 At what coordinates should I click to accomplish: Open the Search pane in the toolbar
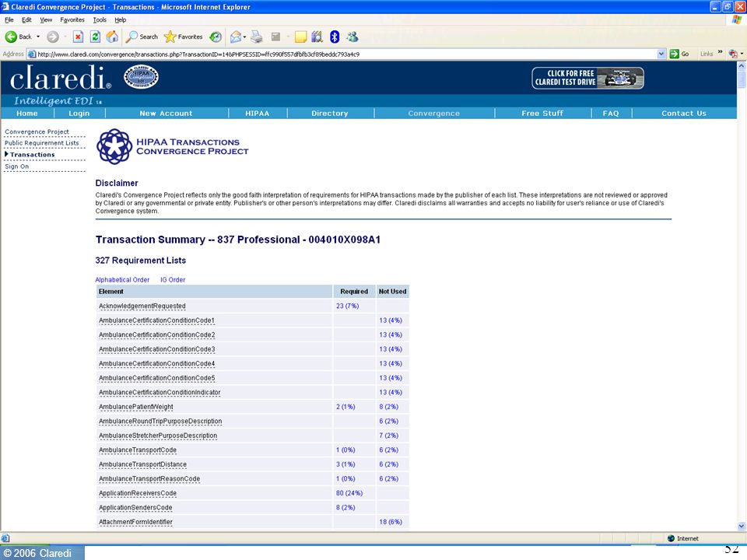pos(142,37)
